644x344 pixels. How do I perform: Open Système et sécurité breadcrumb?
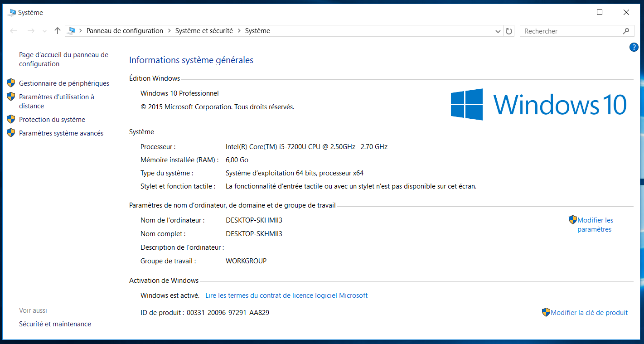click(x=204, y=31)
